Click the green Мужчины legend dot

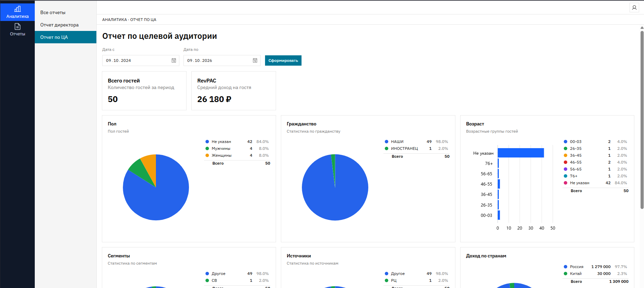coord(207,148)
